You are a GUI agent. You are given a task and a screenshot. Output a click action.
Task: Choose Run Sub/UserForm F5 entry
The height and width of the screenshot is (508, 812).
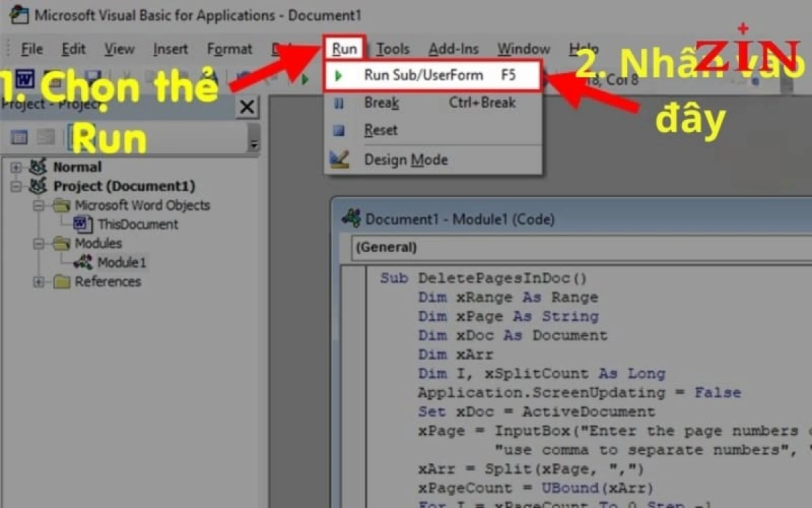click(x=433, y=75)
